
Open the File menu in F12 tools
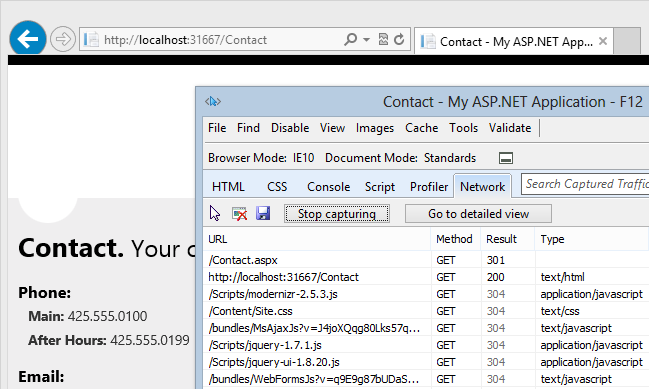217,128
